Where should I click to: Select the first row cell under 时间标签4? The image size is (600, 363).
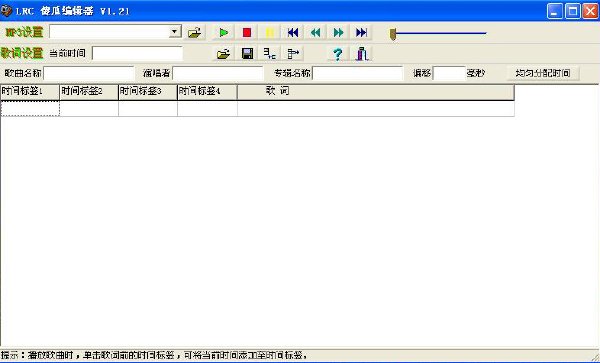(x=207, y=109)
